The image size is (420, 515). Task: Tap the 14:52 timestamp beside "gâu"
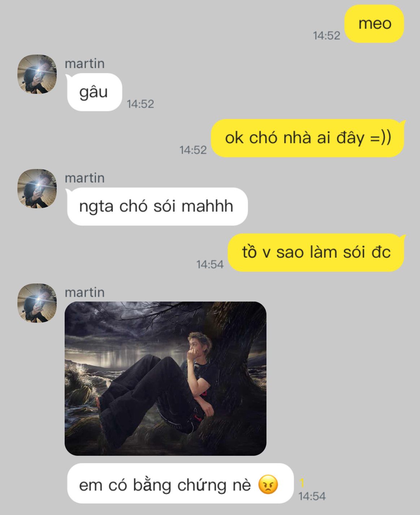pos(140,104)
